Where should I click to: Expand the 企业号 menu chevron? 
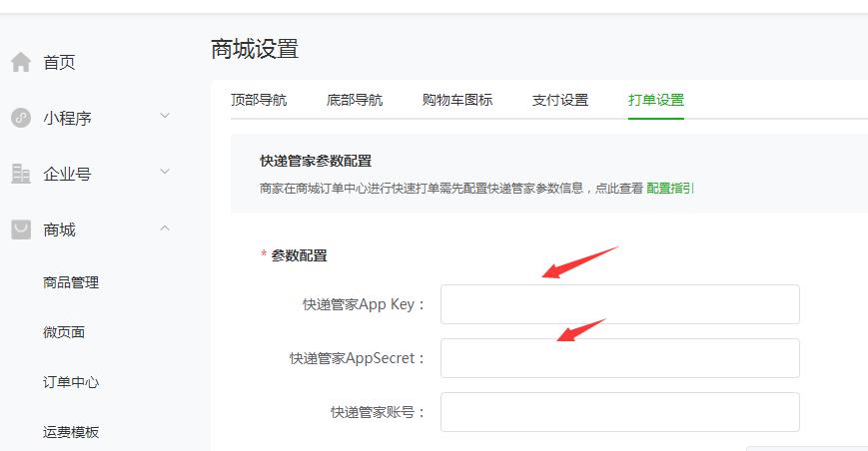click(165, 173)
